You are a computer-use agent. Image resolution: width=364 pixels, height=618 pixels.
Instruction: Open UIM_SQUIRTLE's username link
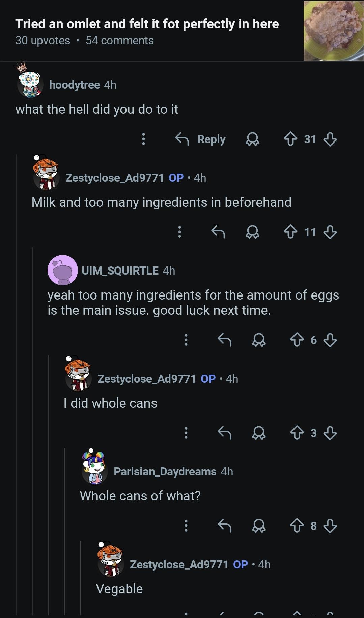tap(120, 271)
